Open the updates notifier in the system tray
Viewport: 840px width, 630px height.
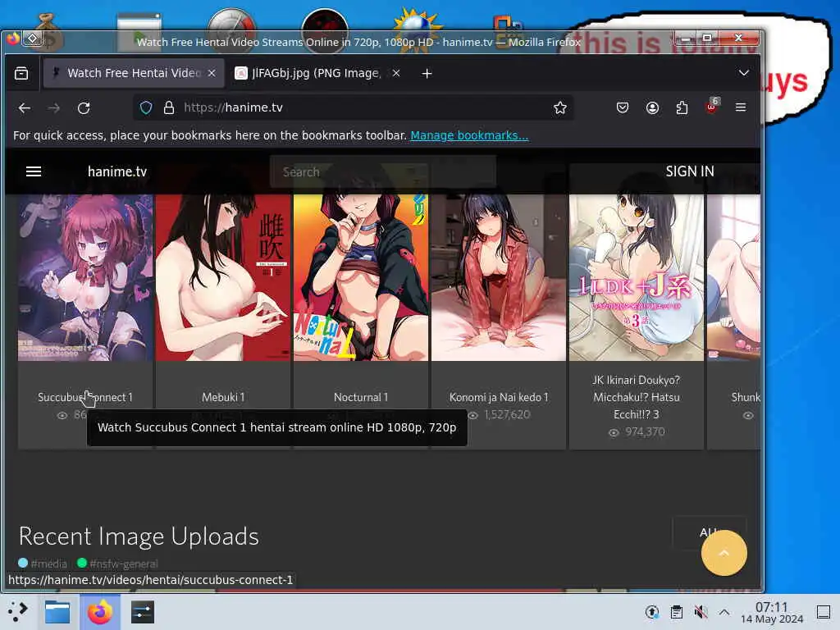click(652, 612)
